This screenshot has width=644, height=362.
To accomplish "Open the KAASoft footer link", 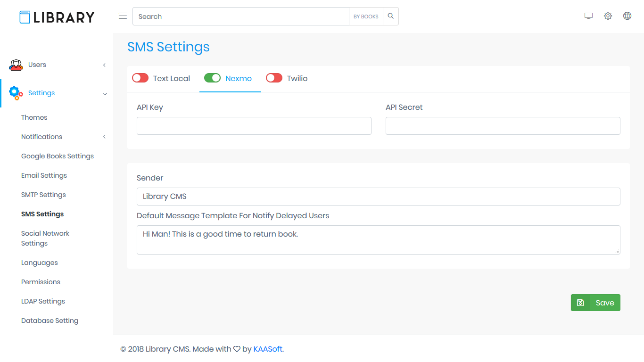I will (x=268, y=349).
